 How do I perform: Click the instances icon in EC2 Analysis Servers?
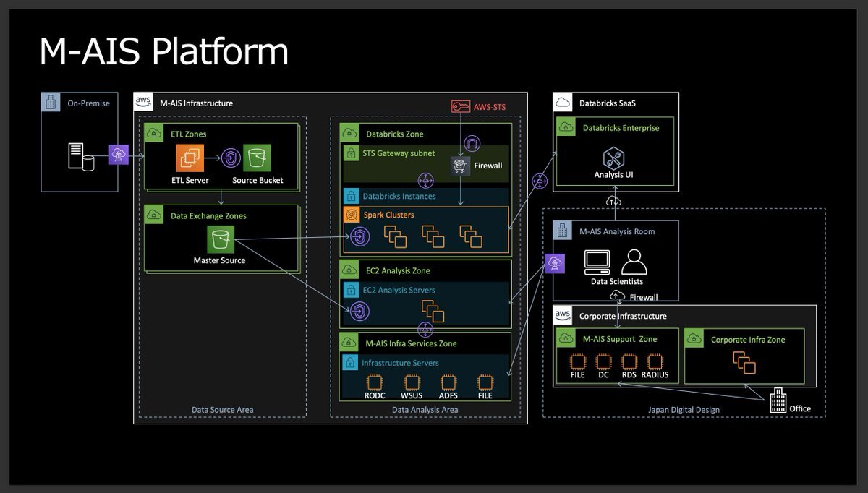tap(433, 311)
